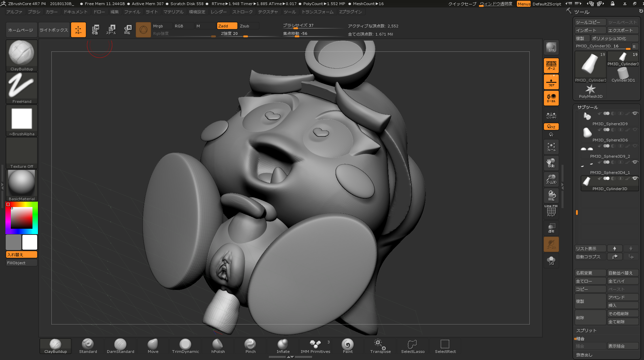This screenshot has width=644, height=360.
Task: Open the ブラシ menu
Action: tap(34, 12)
